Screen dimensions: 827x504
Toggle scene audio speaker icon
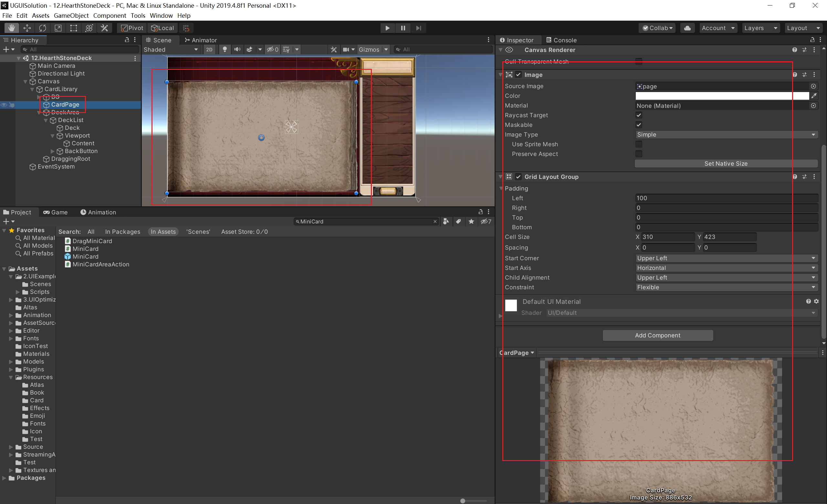[237, 49]
